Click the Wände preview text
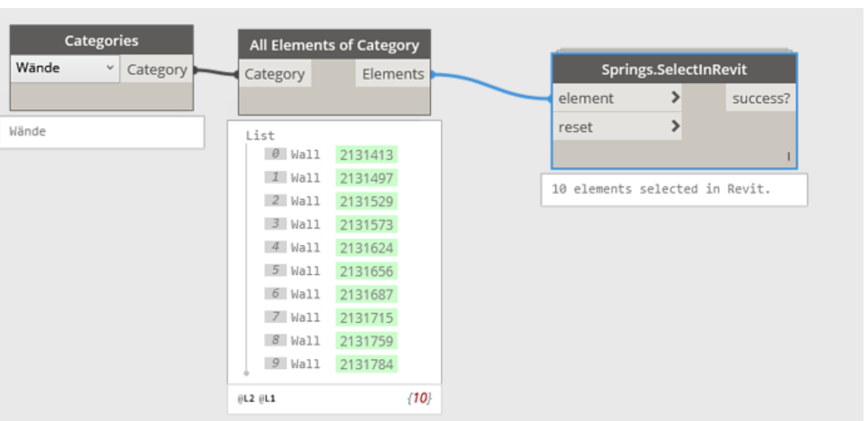This screenshot has height=421, width=868. 28,131
